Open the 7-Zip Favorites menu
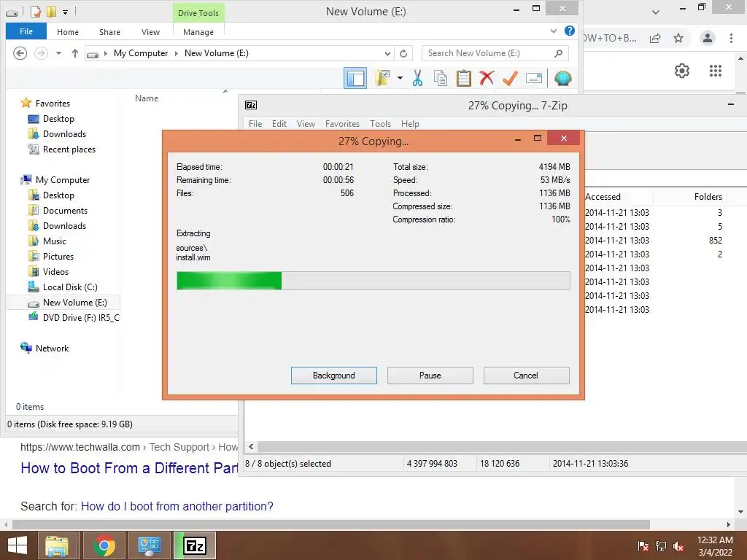The height and width of the screenshot is (560, 747). click(342, 124)
